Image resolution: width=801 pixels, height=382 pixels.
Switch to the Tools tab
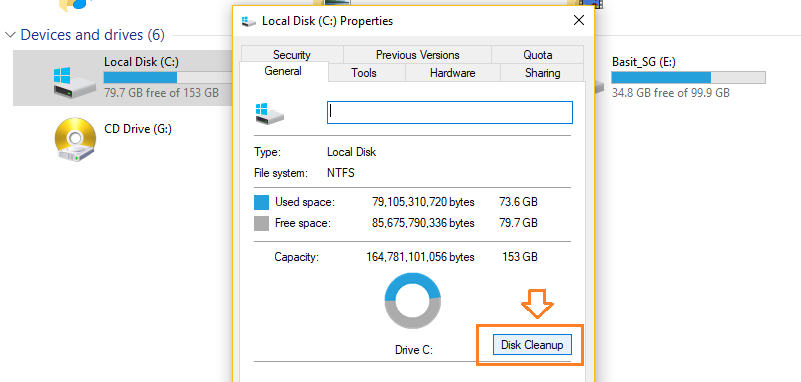364,73
